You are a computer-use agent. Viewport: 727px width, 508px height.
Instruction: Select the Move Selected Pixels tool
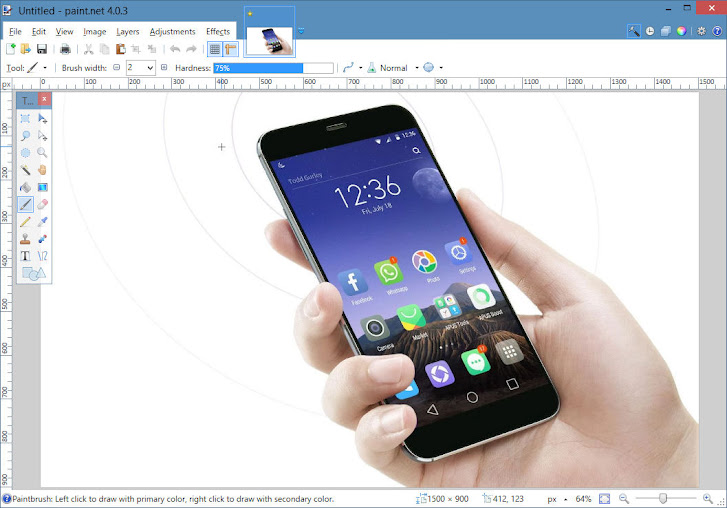coord(42,119)
